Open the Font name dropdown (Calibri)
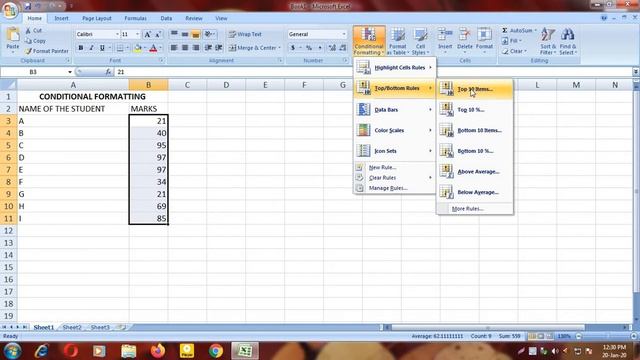640x360 pixels. click(117, 34)
